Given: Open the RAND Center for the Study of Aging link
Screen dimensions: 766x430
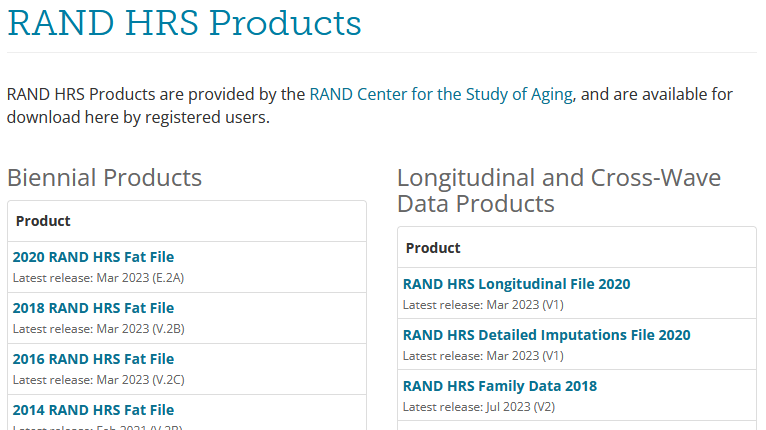Looking at the screenshot, I should [440, 94].
